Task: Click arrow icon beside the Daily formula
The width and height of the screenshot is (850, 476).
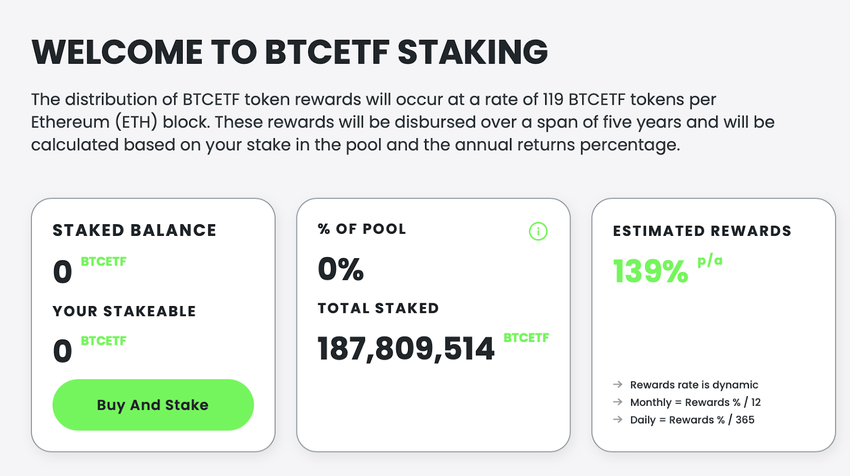Action: pyautogui.click(x=619, y=420)
